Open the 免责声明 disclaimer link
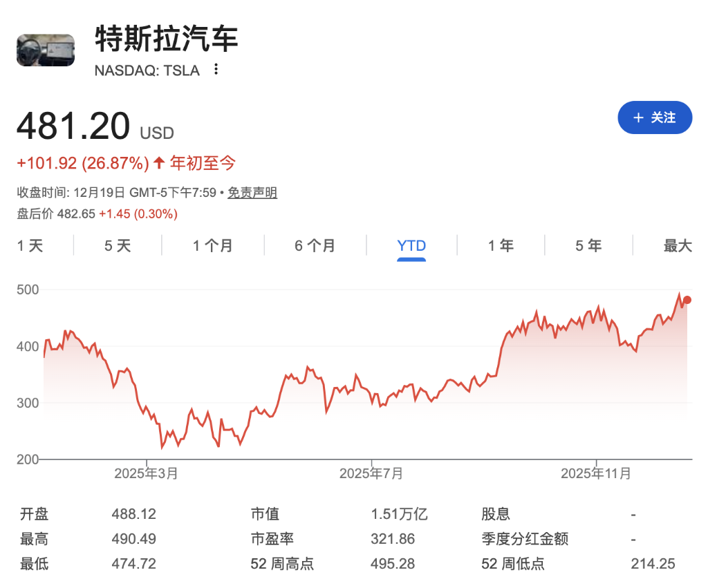The width and height of the screenshot is (708, 588). 252,192
